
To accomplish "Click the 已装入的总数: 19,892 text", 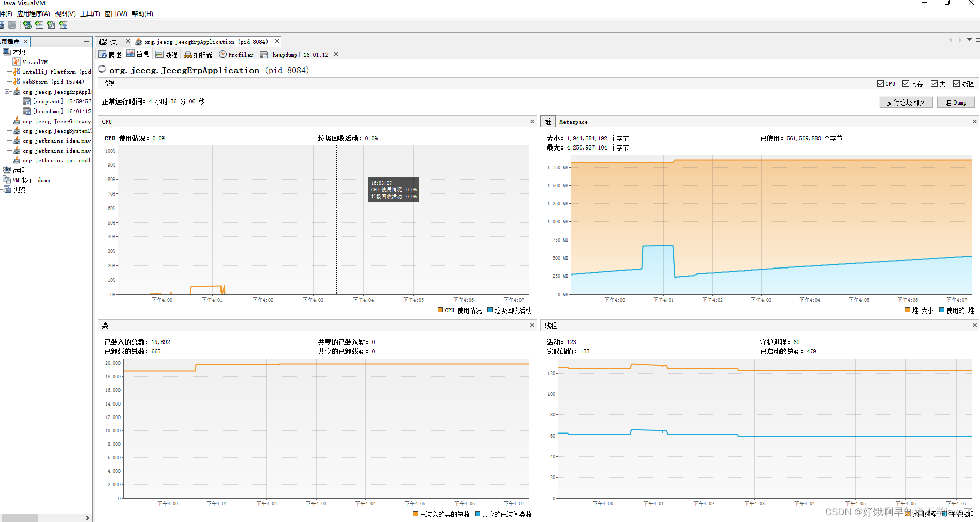I will [137, 342].
